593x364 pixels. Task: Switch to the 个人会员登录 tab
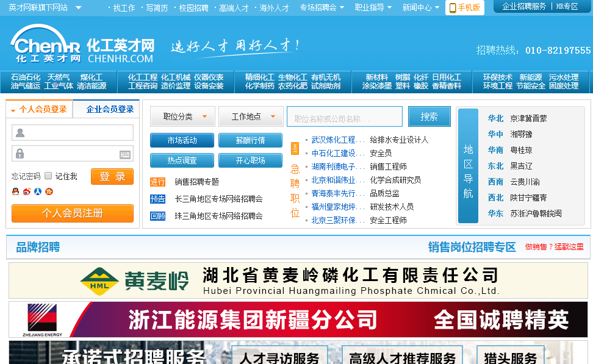click(39, 109)
